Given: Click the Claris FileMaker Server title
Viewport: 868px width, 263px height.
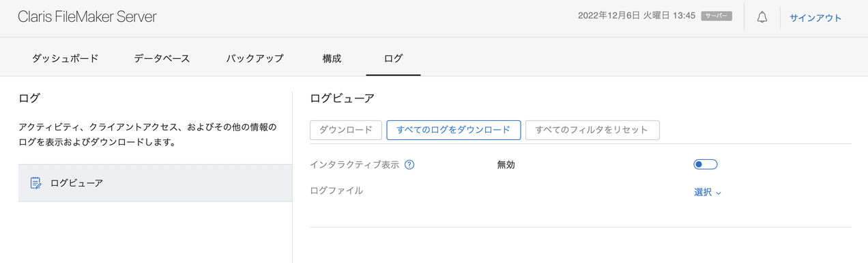Looking at the screenshot, I should tap(87, 17).
